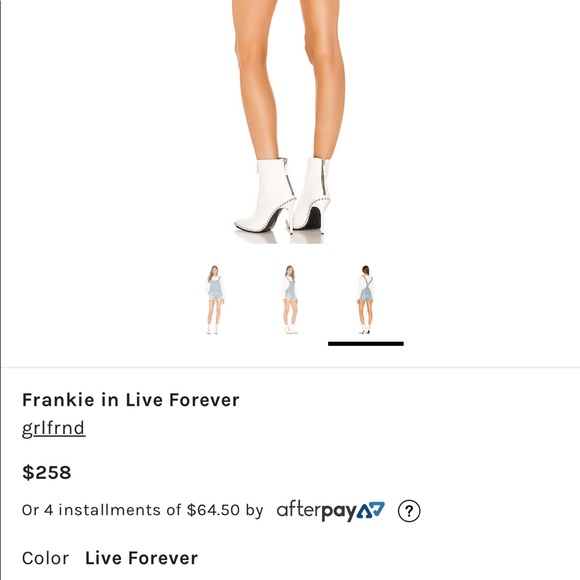Click the $64.50 installment amount
580x580 pixels.
tap(214, 510)
